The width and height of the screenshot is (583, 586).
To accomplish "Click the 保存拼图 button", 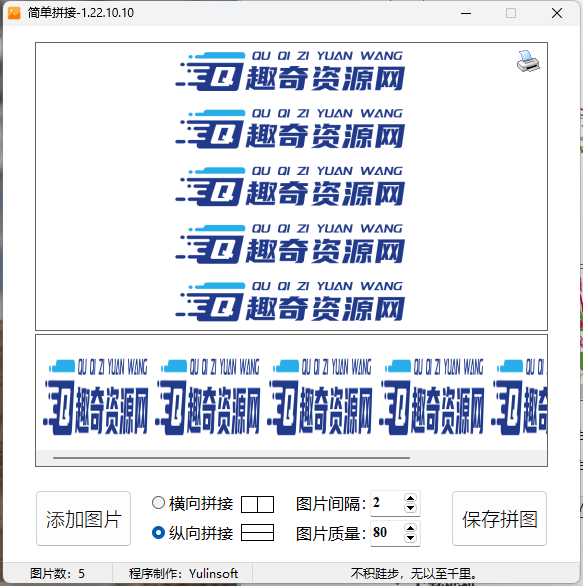I will [499, 519].
